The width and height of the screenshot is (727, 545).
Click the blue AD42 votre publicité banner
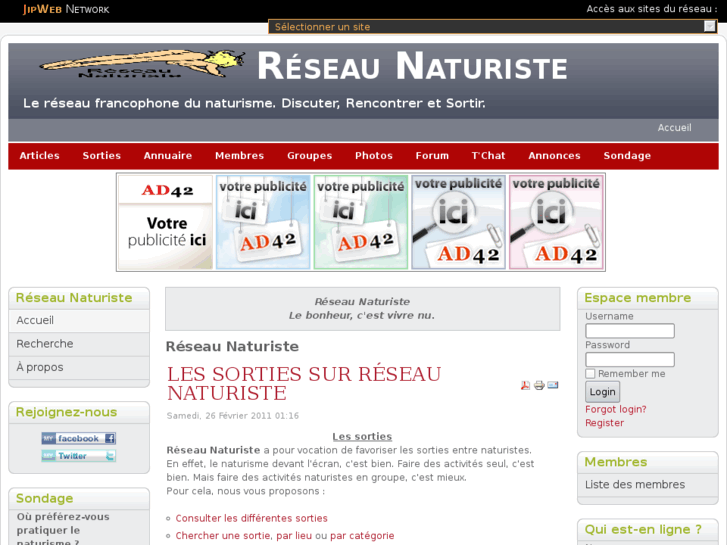[263, 222]
